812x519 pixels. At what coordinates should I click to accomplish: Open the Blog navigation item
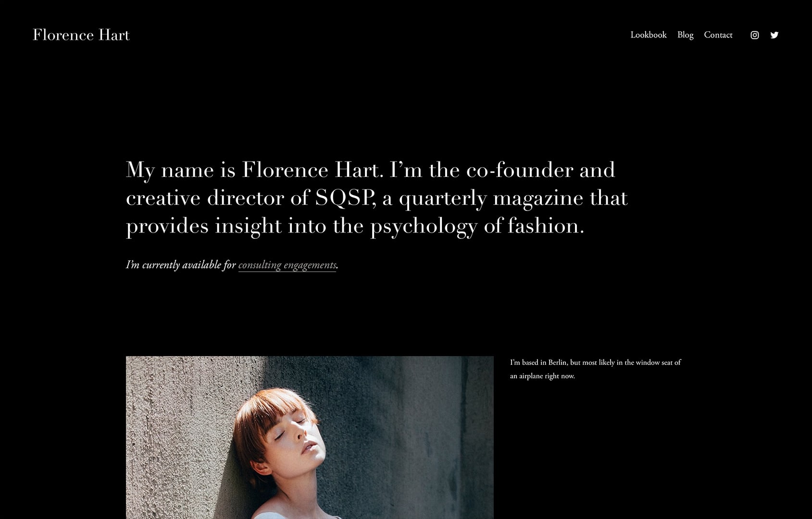click(686, 35)
